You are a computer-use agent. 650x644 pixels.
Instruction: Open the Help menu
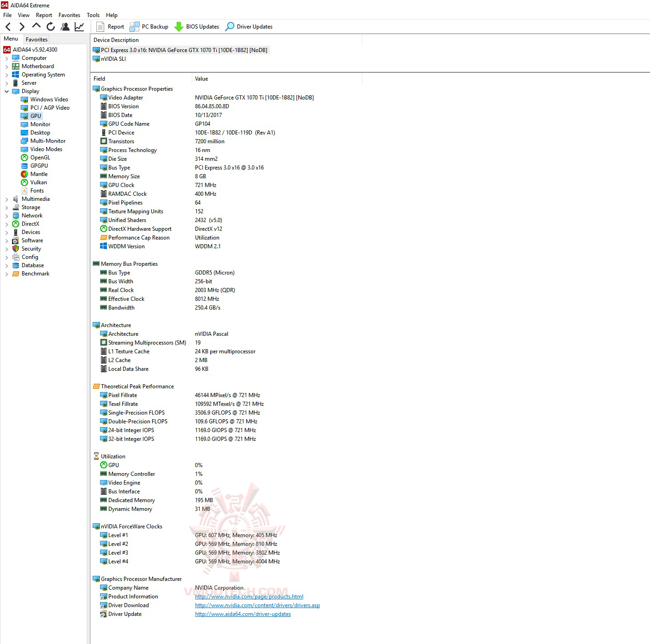coord(112,15)
